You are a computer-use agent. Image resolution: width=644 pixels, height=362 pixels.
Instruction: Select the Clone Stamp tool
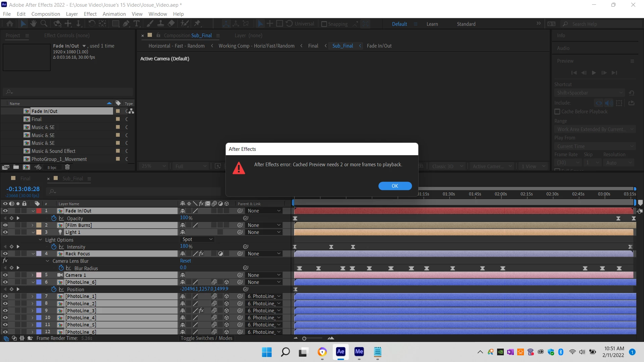point(161,23)
